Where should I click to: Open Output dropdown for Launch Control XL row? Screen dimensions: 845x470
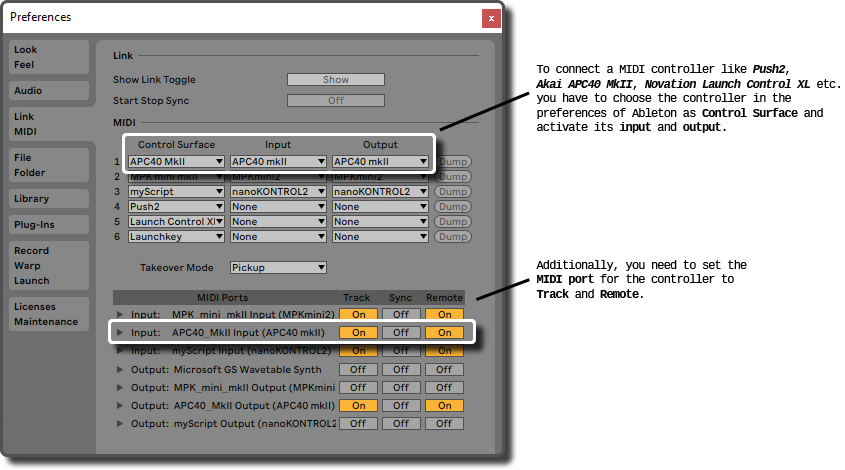tap(380, 222)
